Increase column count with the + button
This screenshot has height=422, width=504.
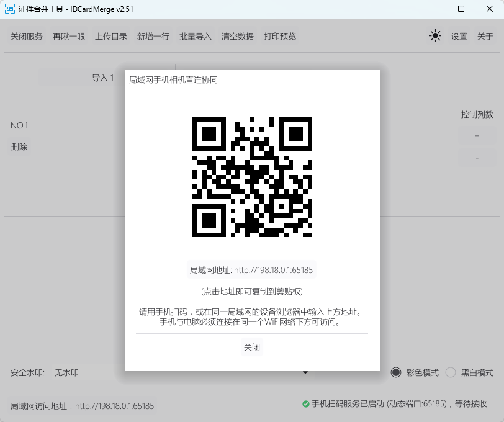pos(477,136)
